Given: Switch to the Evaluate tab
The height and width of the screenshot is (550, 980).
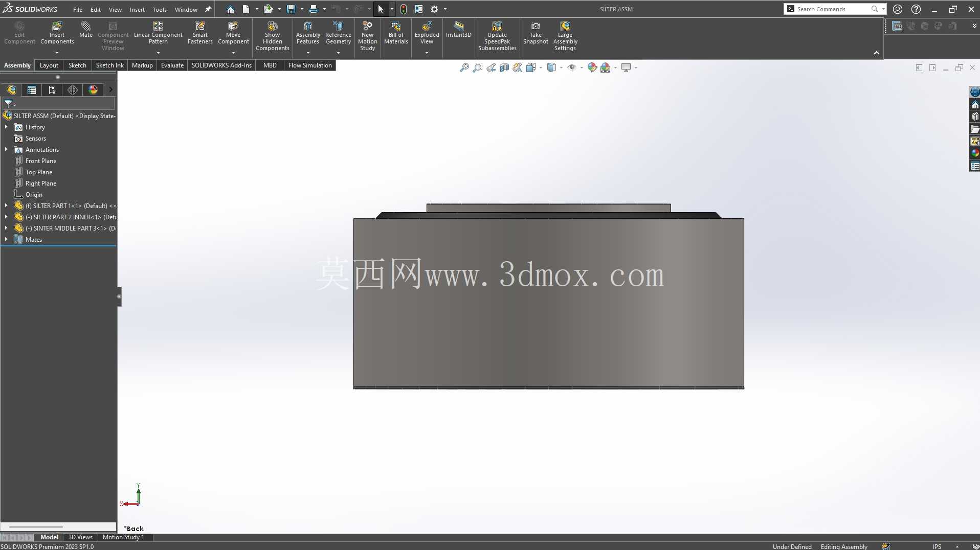Looking at the screenshot, I should click(x=172, y=65).
